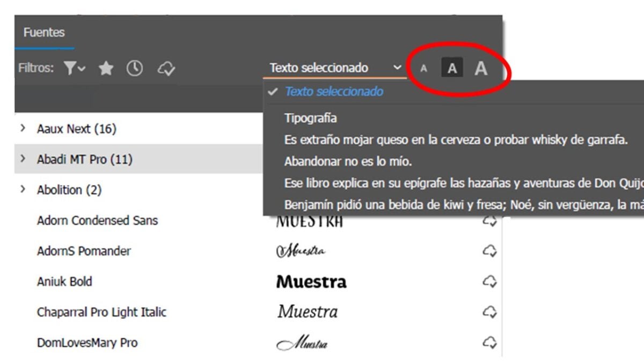The width and height of the screenshot is (644, 362).
Task: Pick the Aniuk Bold font name
Action: tap(64, 282)
